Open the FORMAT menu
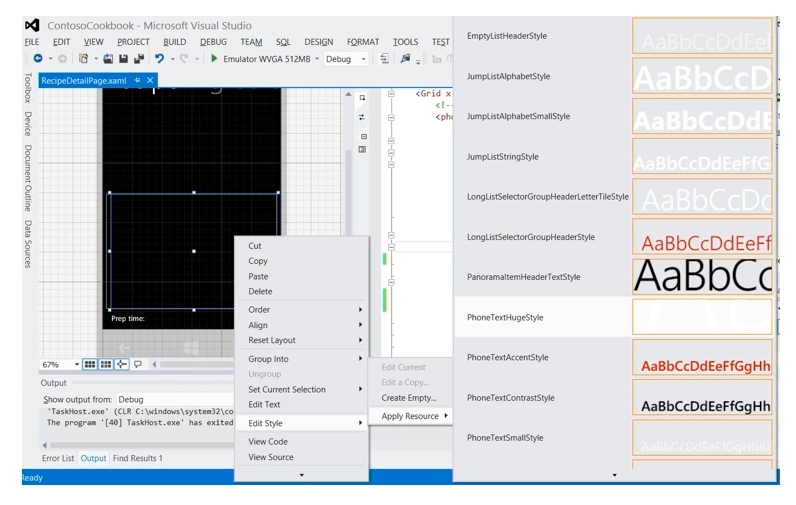Screen dimensions: 796x505 pyautogui.click(x=363, y=42)
